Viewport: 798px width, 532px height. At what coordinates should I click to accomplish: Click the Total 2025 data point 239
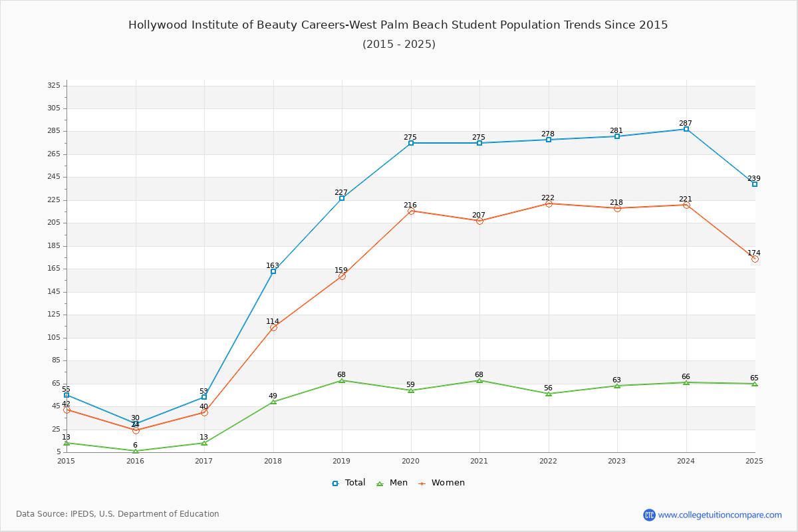pos(755,184)
